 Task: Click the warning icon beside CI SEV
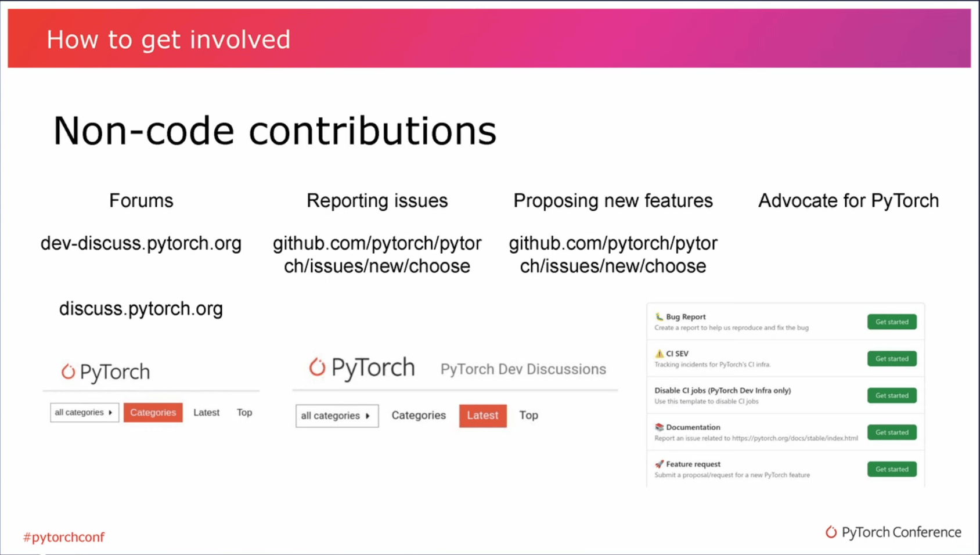pyautogui.click(x=659, y=354)
